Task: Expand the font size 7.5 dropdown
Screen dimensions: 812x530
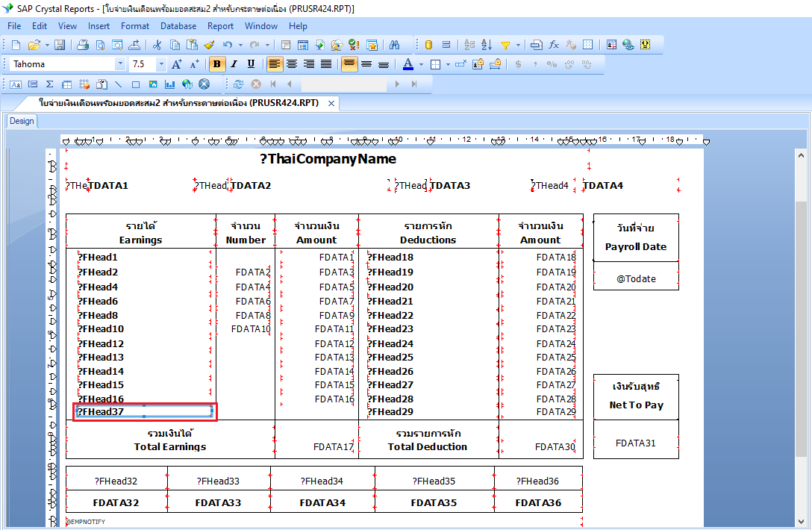Action: pos(160,64)
